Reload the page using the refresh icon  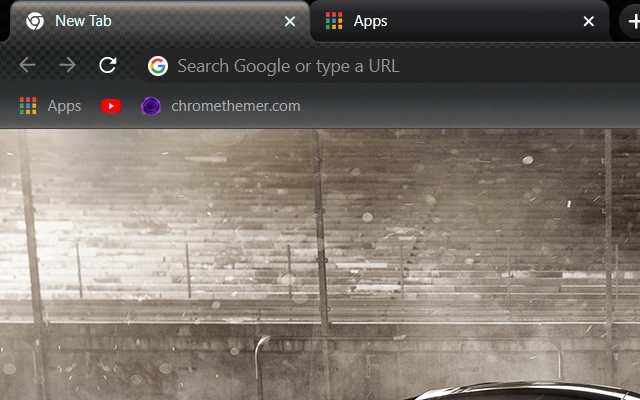[x=108, y=65]
